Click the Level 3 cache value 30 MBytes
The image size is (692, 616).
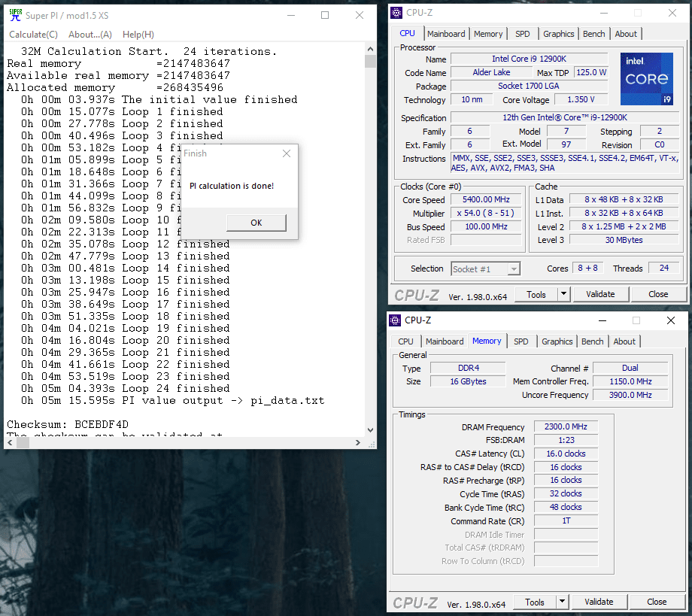click(x=624, y=240)
